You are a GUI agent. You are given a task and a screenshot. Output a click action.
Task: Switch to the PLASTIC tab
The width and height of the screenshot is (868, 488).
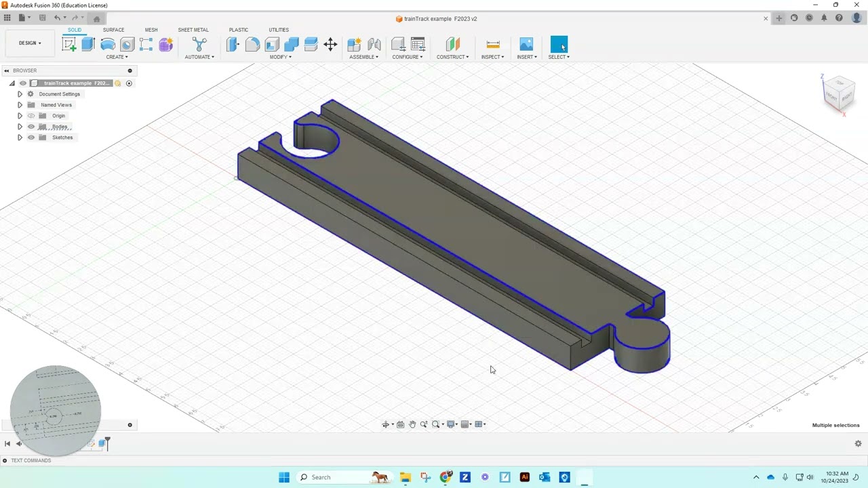pos(239,30)
